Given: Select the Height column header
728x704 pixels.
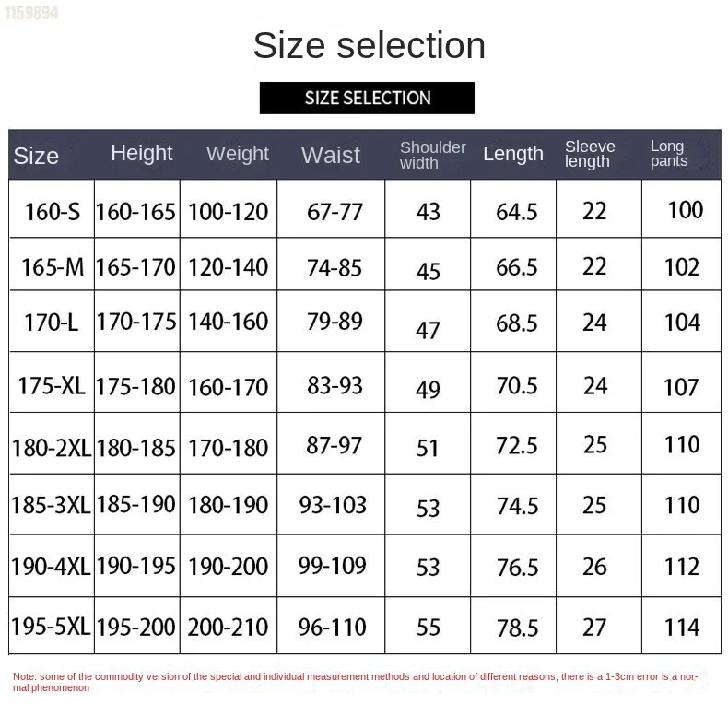Looking at the screenshot, I should pos(142,153).
